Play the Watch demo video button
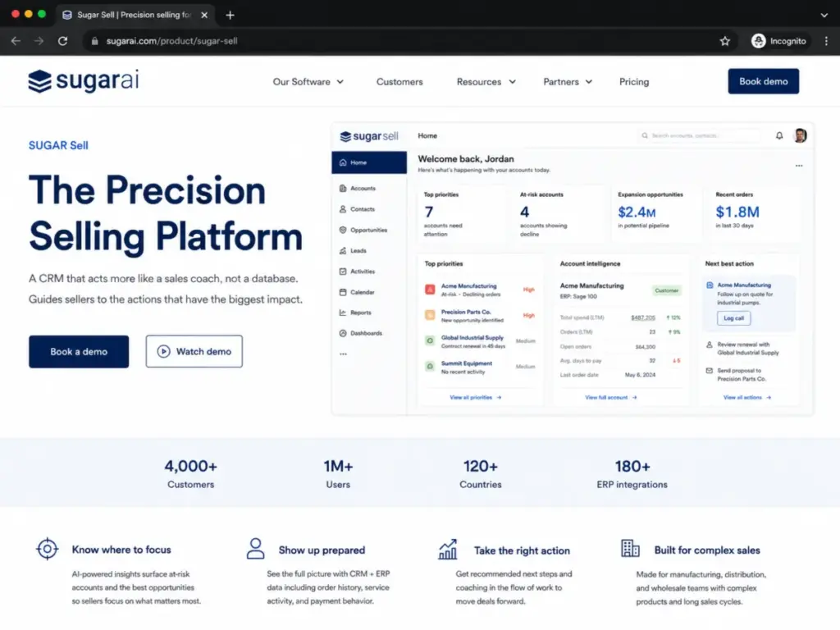This screenshot has width=840, height=630. (x=194, y=351)
